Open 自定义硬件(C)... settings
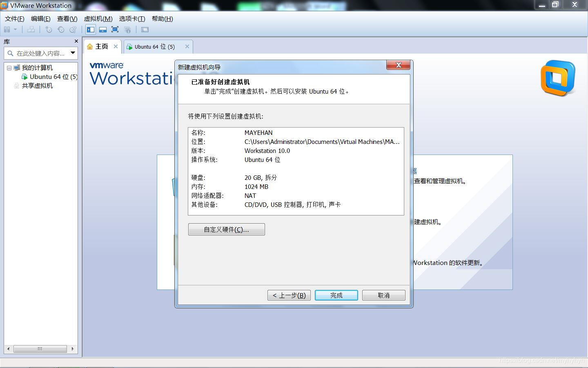The height and width of the screenshot is (368, 588). coord(226,229)
